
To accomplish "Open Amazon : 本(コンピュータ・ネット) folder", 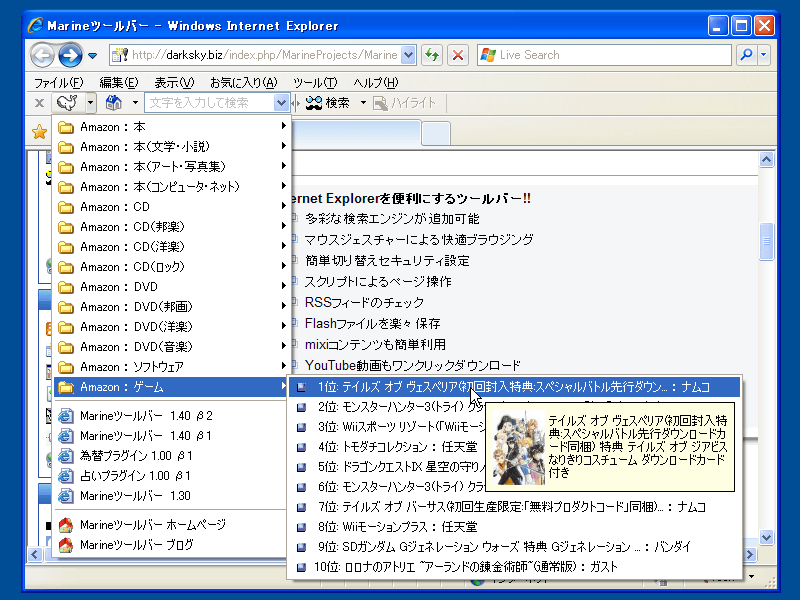I will [x=171, y=187].
